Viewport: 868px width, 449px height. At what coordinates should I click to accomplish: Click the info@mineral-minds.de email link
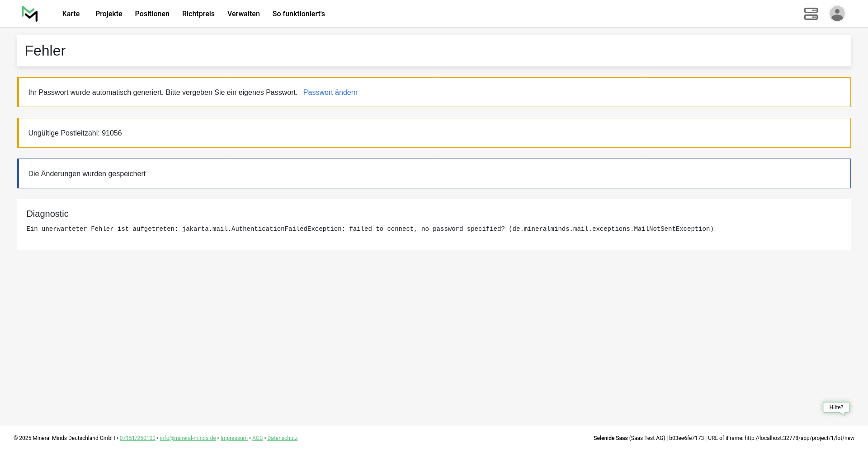click(x=188, y=438)
